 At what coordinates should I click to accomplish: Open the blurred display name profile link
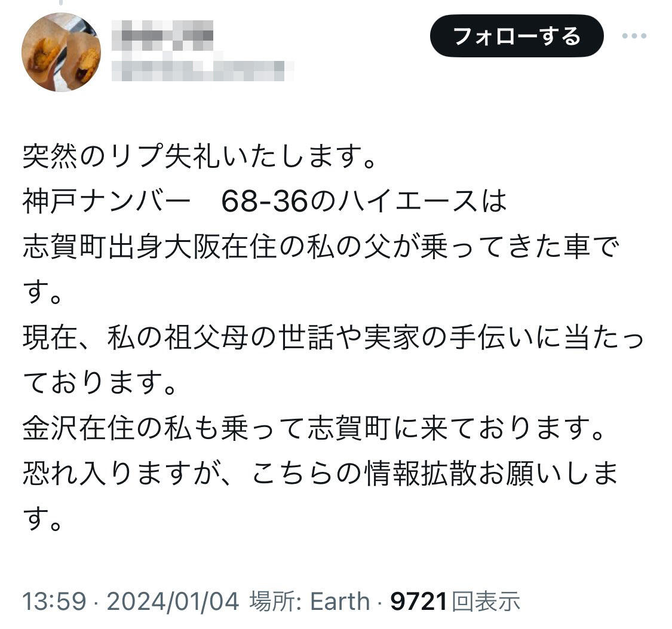pos(162,36)
